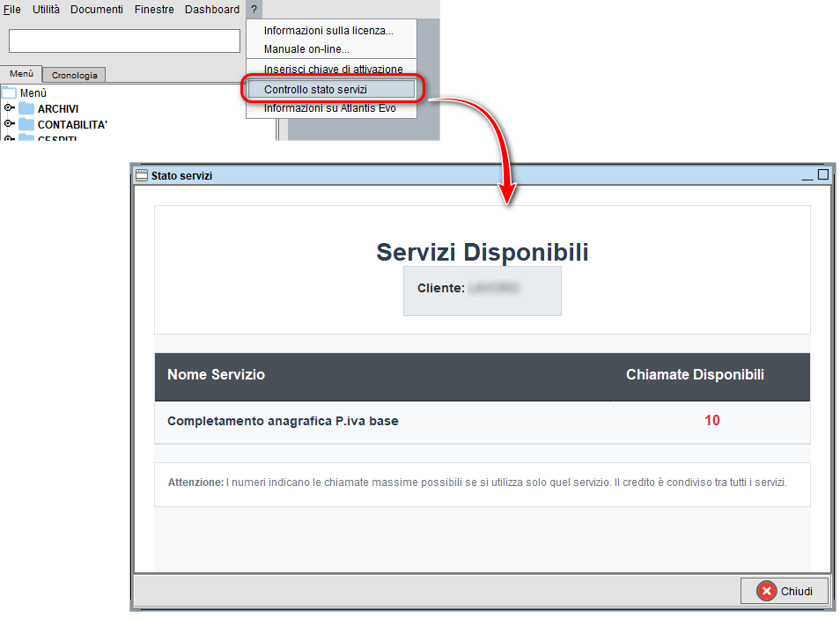The height and width of the screenshot is (619, 840).
Task: Switch to the Cronologia tab
Action: (73, 75)
